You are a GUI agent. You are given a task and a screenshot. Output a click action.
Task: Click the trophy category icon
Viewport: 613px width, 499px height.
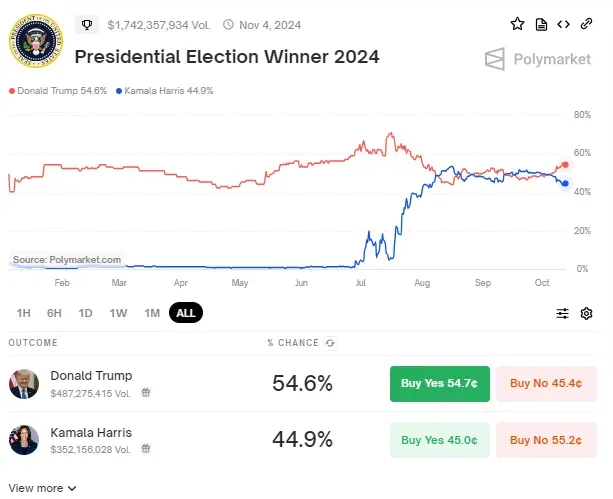(87, 24)
